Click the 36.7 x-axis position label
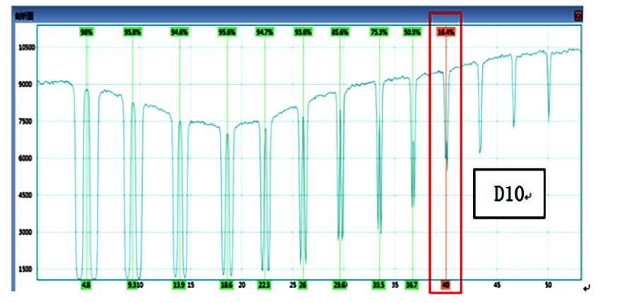Screen dimensions: 644x303 tap(412, 285)
